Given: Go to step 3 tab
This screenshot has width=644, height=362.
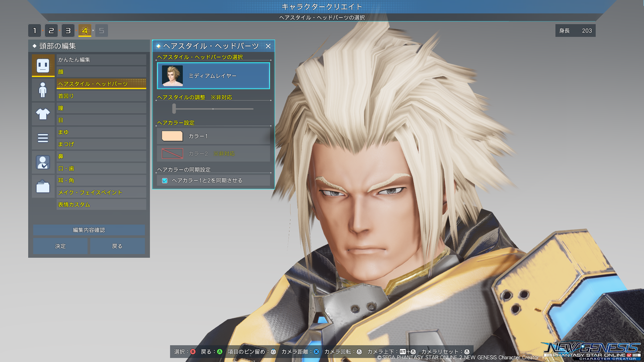Looking at the screenshot, I should pyautogui.click(x=68, y=31).
